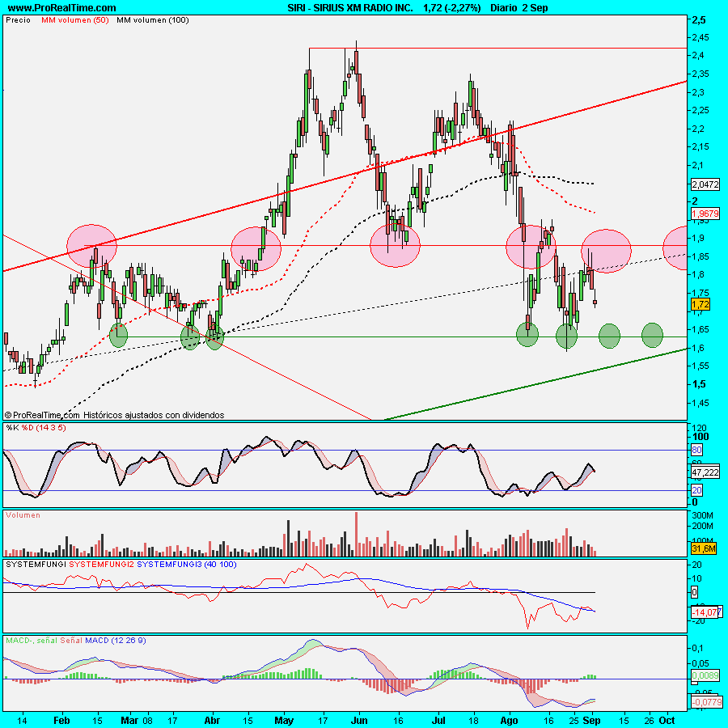Click the SYSTEMFUNGI2 indicator label
This screenshot has width=728, height=728.
pyautogui.click(x=101, y=565)
